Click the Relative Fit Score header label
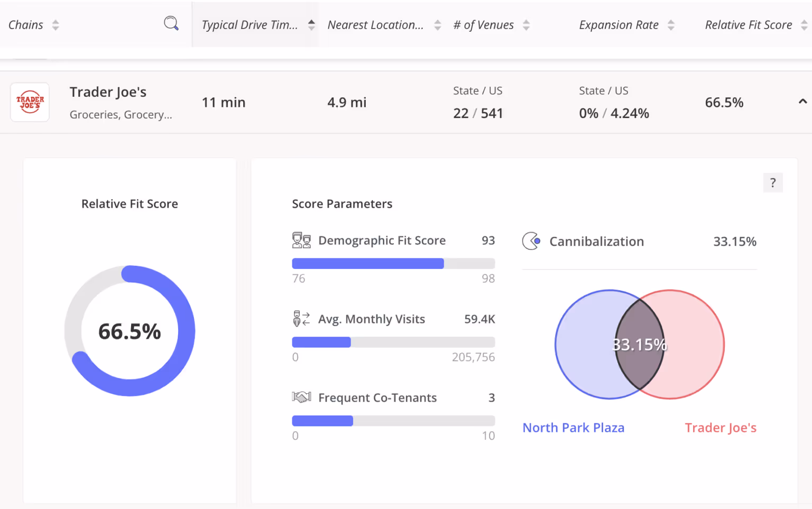The width and height of the screenshot is (812, 509). tap(749, 25)
